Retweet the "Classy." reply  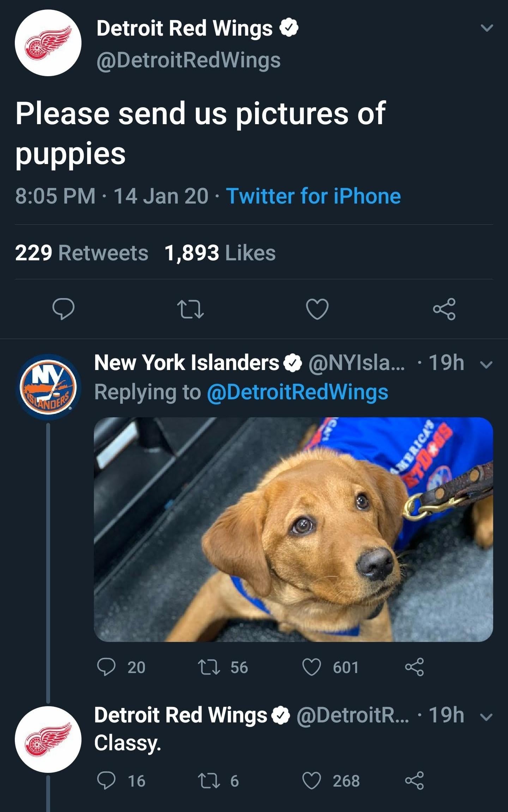click(x=209, y=781)
